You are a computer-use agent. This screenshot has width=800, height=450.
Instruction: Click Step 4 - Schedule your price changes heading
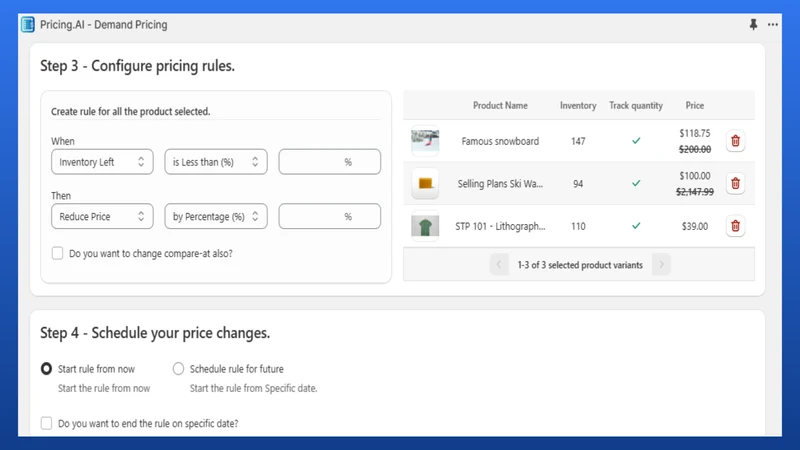click(x=155, y=333)
